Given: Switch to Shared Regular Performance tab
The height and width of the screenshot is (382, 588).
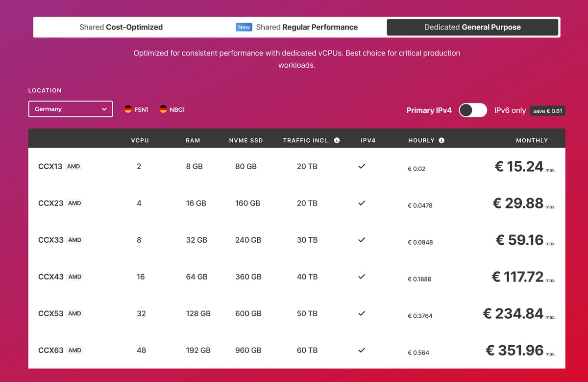Looking at the screenshot, I should tap(306, 27).
